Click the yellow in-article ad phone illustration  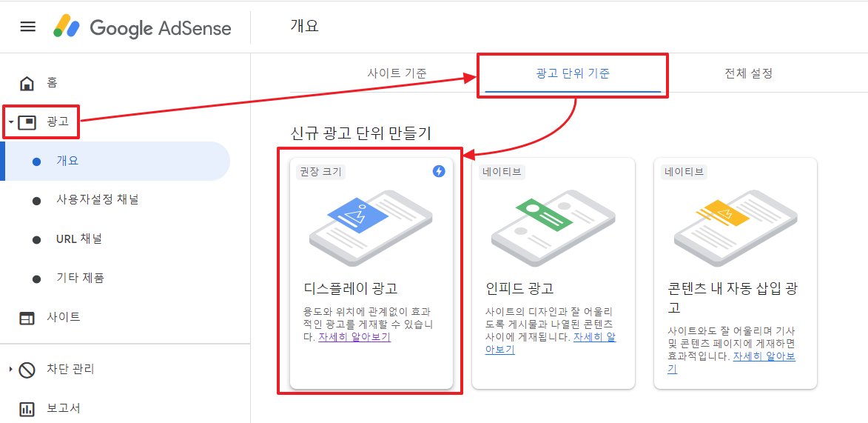(735, 228)
